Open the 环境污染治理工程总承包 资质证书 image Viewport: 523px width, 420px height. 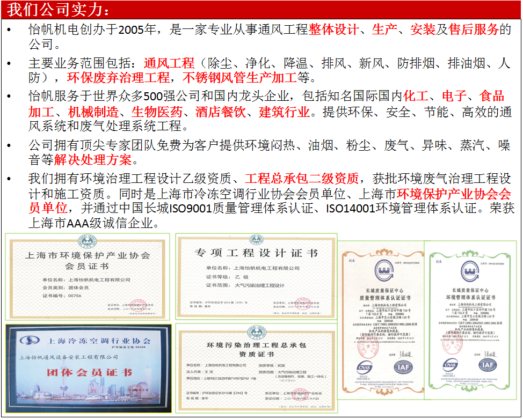(256, 369)
